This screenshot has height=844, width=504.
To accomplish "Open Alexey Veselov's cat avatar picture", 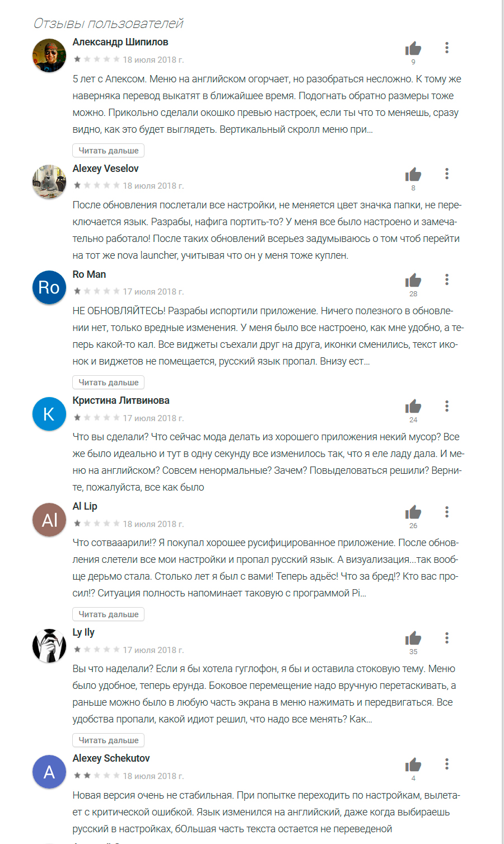I will click(x=49, y=181).
